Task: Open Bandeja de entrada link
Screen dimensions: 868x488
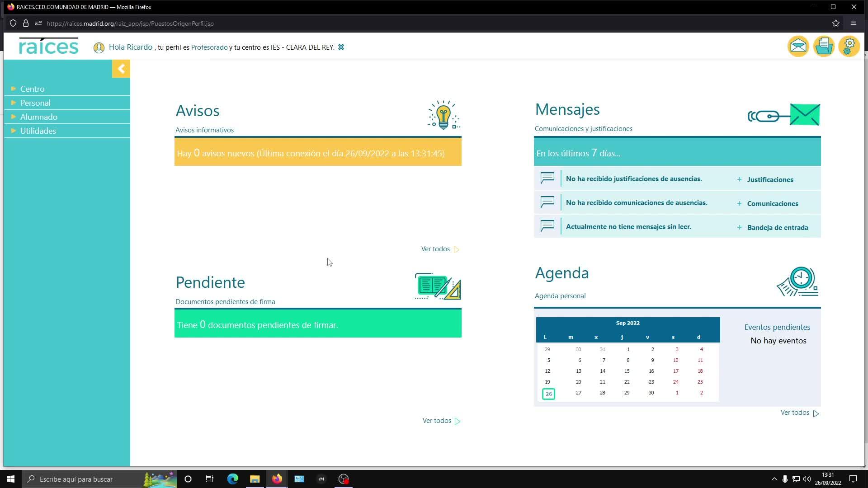Action: pos(777,228)
